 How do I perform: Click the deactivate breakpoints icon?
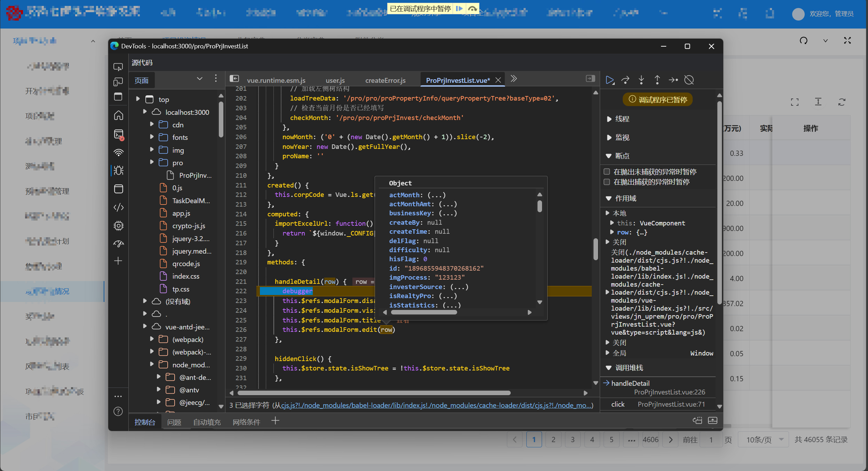click(x=689, y=80)
